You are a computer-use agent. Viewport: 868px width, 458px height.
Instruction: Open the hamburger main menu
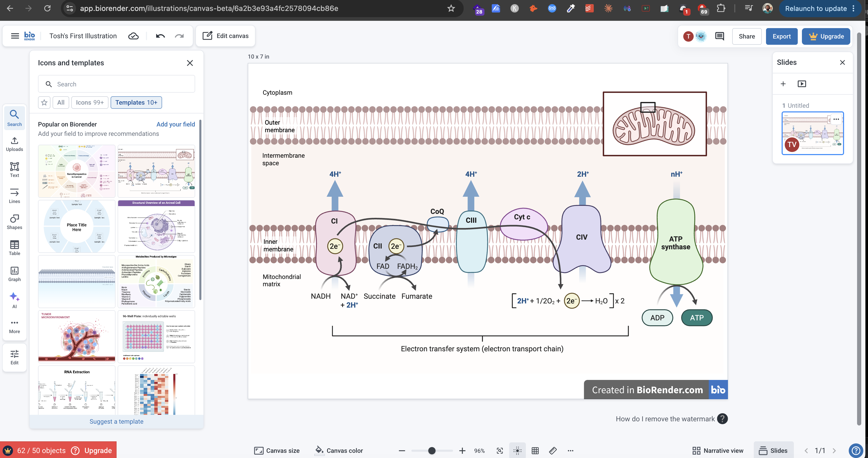click(x=15, y=36)
